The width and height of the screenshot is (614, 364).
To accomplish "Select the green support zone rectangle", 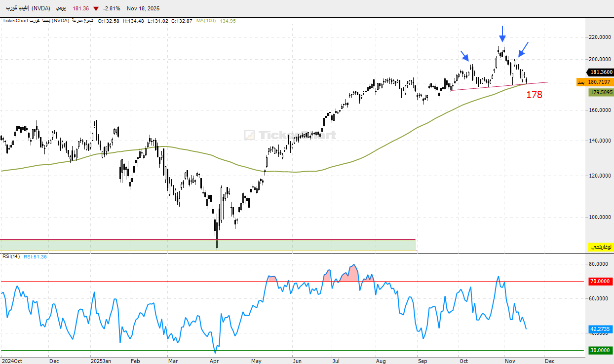I will tap(208, 245).
